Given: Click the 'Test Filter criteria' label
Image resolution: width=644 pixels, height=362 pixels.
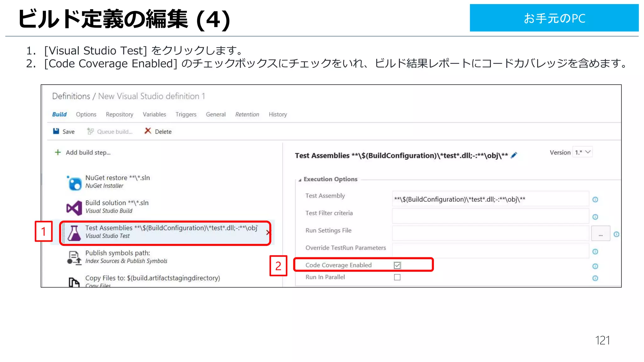Looking at the screenshot, I should [x=329, y=213].
